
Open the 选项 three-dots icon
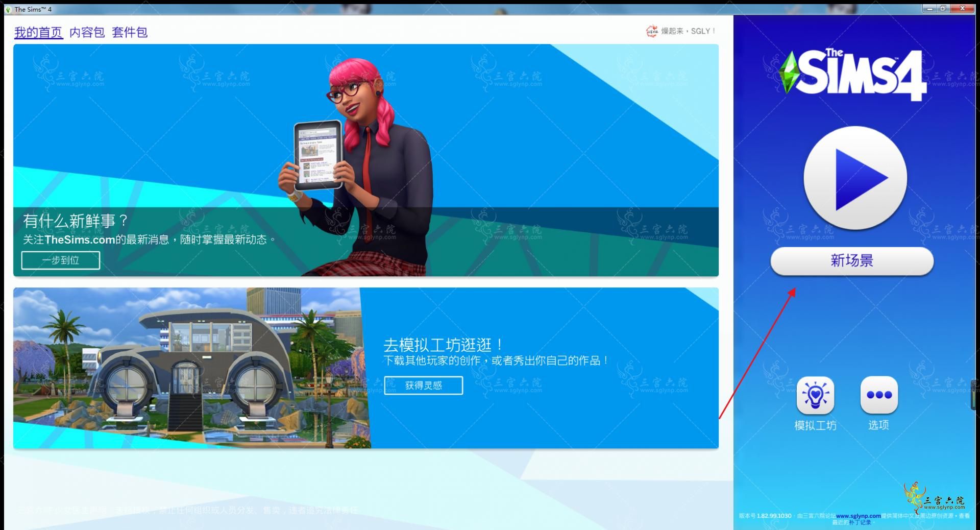[879, 395]
